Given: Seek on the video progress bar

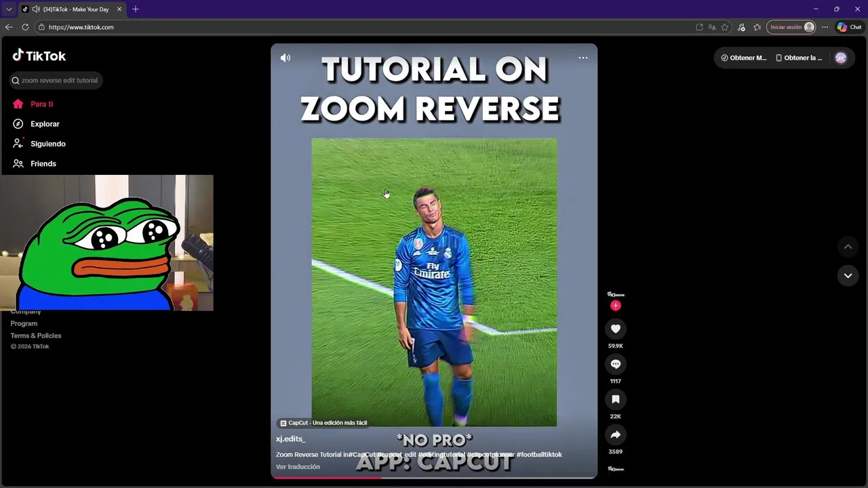Looking at the screenshot, I should tap(434, 477).
